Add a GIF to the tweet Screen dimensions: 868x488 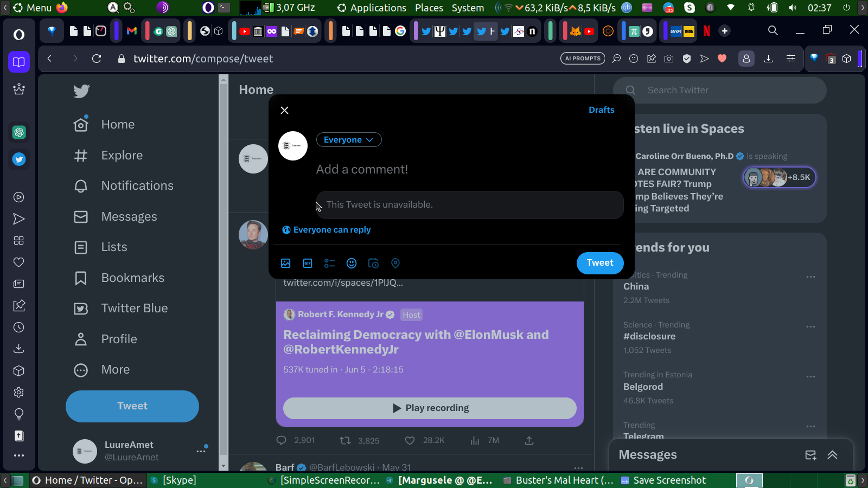(308, 264)
